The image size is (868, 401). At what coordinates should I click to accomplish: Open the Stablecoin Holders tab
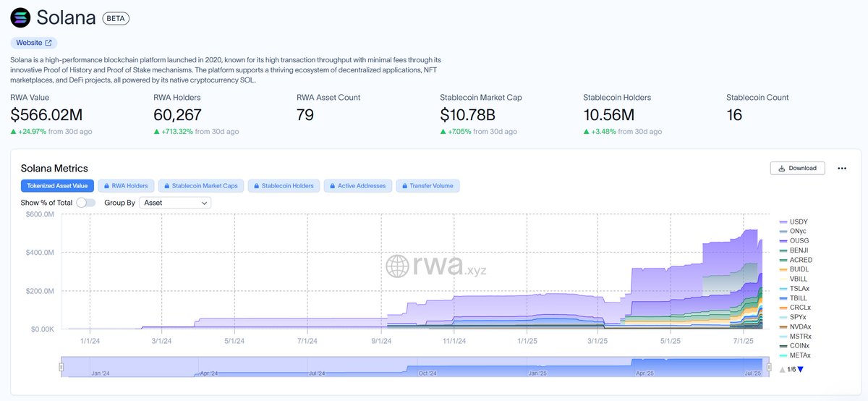pyautogui.click(x=283, y=186)
